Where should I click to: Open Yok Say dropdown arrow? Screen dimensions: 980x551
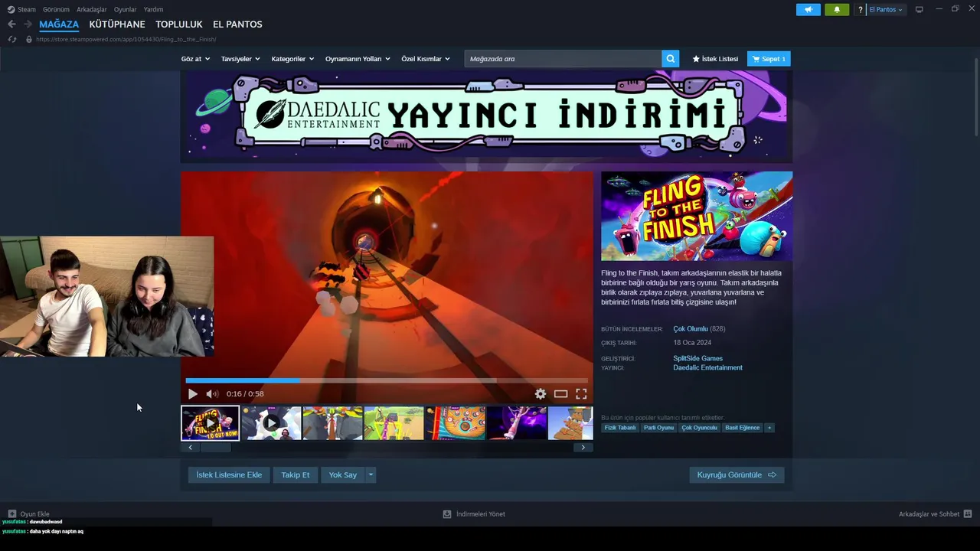[x=371, y=475]
